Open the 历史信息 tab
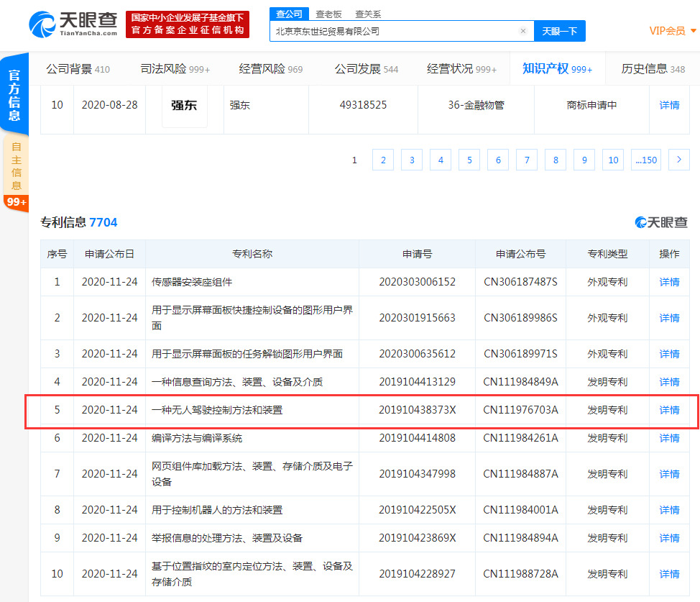The image size is (700, 602). point(653,69)
